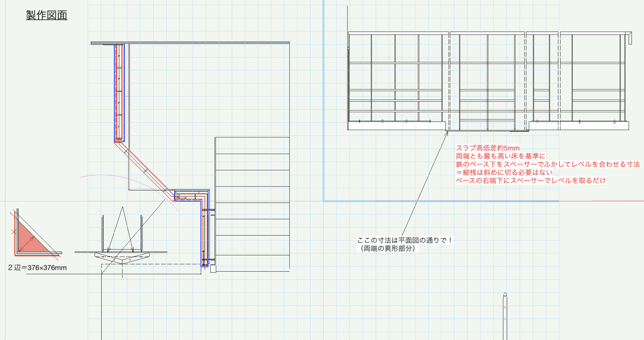The height and width of the screenshot is (340, 644).
Task: Click the X mark beside the red triangle
Action: click(x=14, y=232)
